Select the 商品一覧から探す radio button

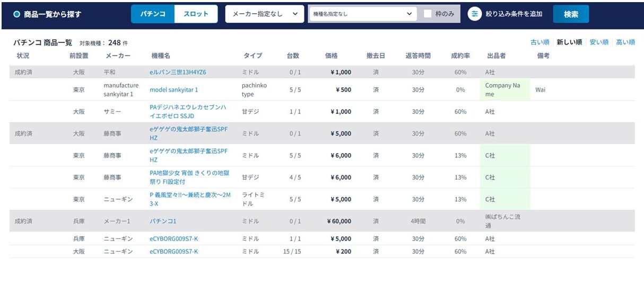[17, 14]
